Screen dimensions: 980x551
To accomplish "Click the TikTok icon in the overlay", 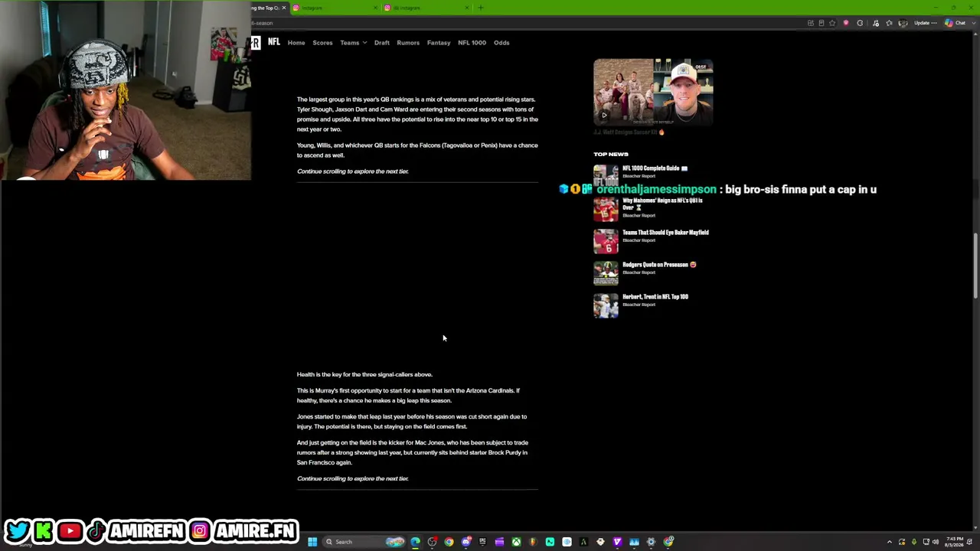I will [96, 530].
